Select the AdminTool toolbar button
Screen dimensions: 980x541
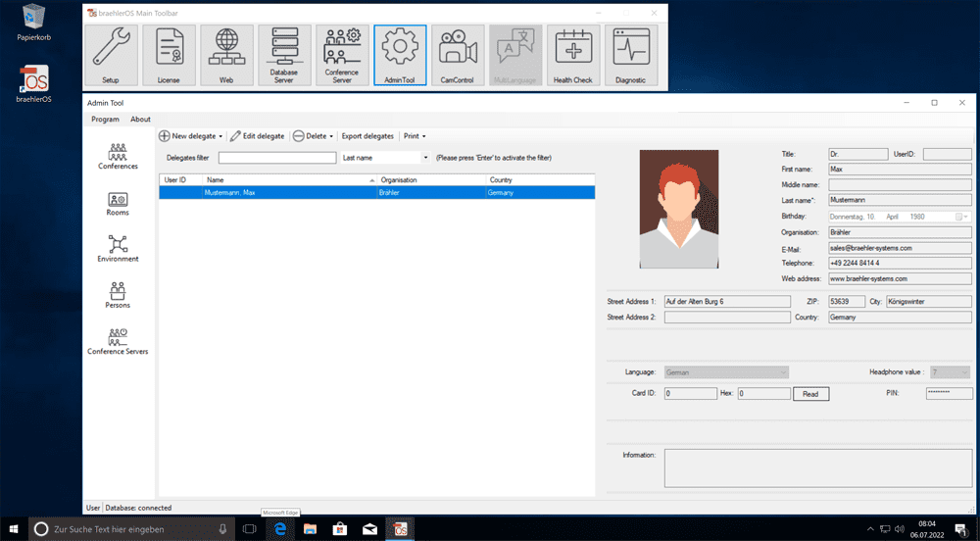[400, 55]
